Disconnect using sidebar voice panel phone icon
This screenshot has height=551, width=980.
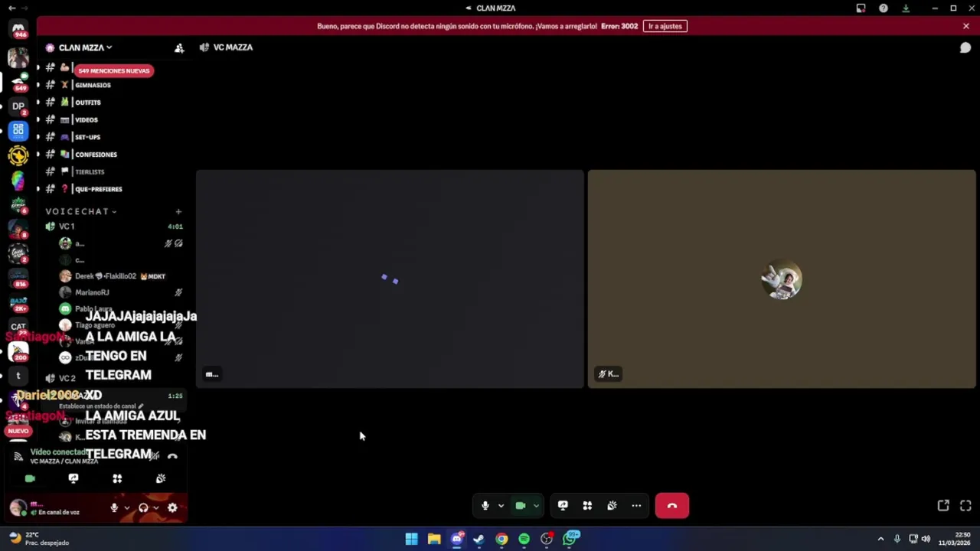[172, 456]
